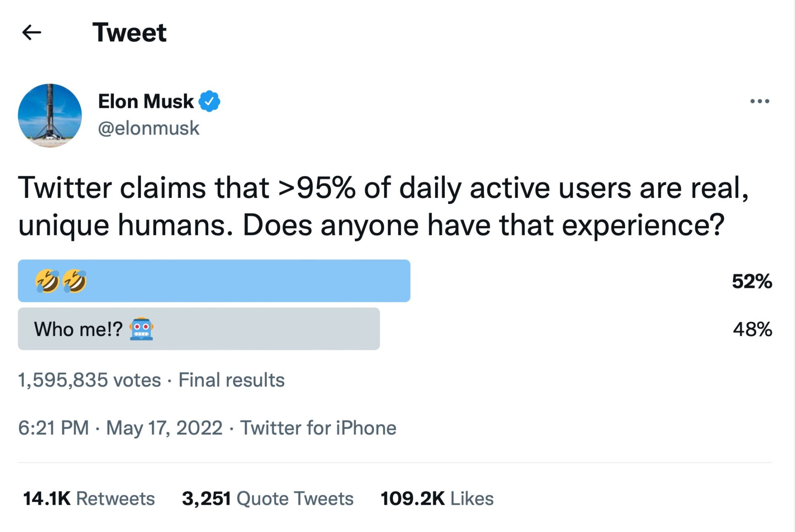795x532 pixels.
Task: Select the "Who me!?" poll option
Action: point(199,329)
